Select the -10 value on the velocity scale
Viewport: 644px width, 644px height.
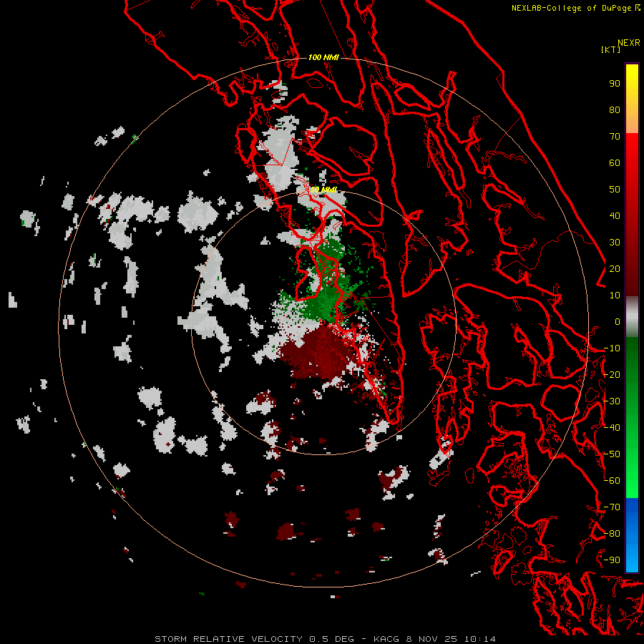point(612,348)
